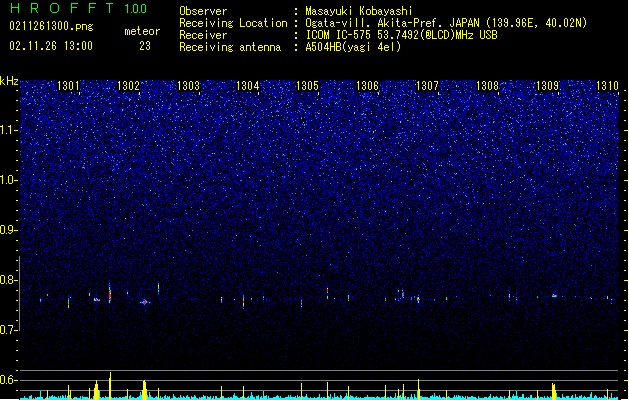
Task: Click the 1301 time marker
Action: 68,86
